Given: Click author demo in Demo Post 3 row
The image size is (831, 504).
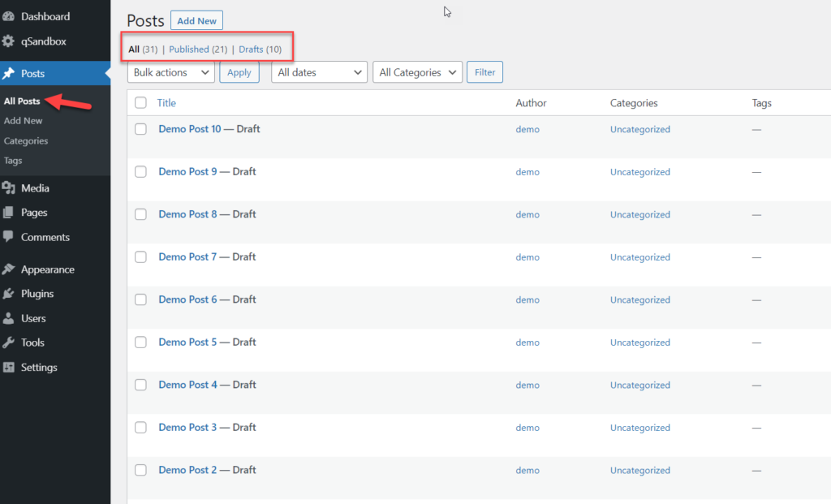Looking at the screenshot, I should point(527,428).
